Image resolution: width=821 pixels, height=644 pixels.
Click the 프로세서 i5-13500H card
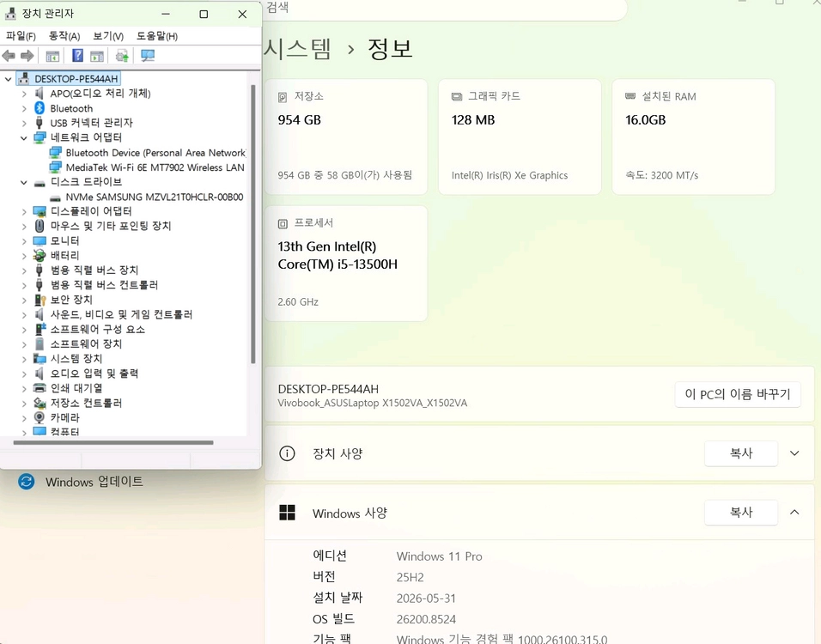tap(346, 264)
